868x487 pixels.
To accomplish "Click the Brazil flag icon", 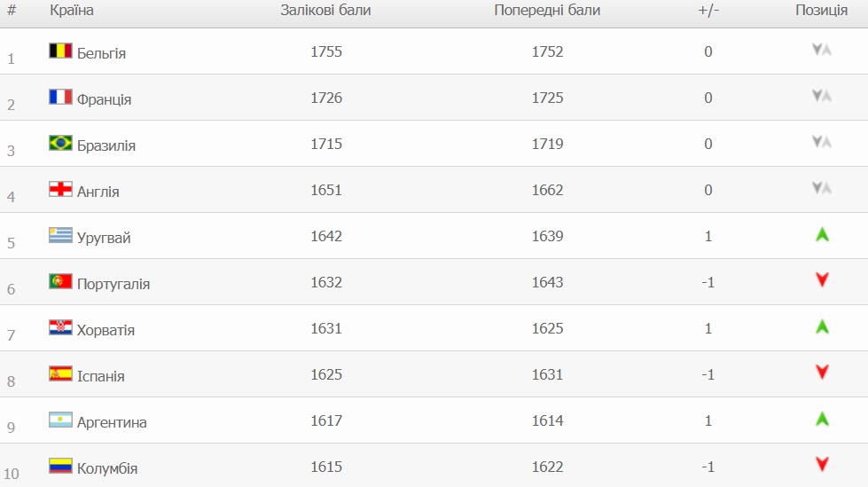I will [60, 143].
